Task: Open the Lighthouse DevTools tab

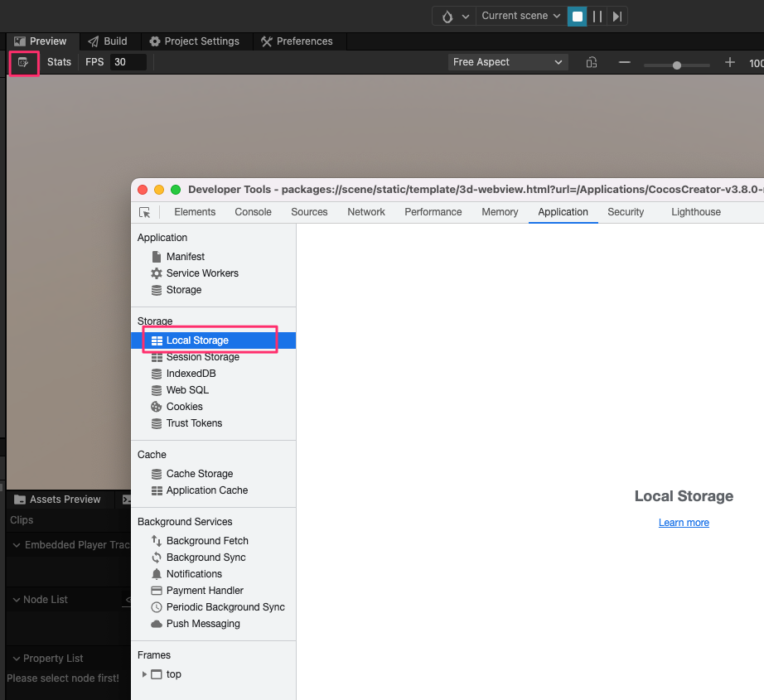Action: pos(696,212)
